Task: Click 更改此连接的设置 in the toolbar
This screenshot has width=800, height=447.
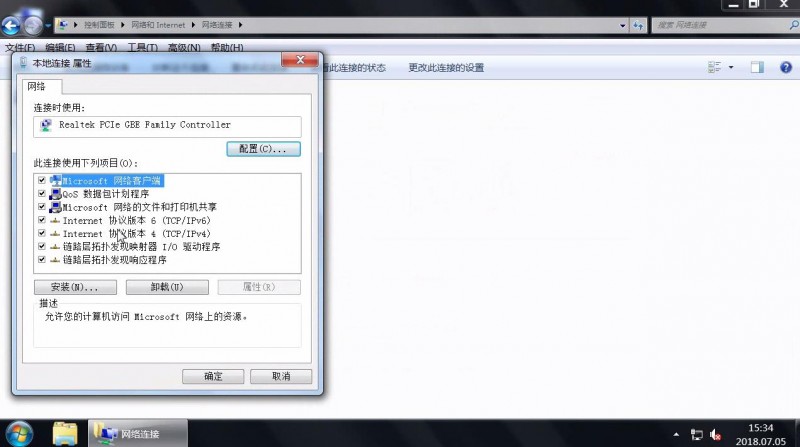Action: click(x=446, y=67)
